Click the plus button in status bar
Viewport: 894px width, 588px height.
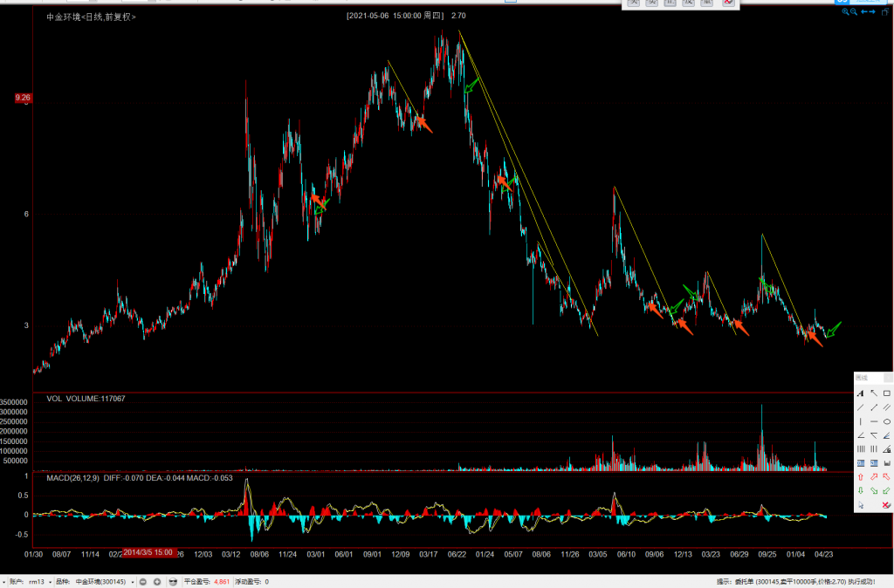click(x=157, y=582)
